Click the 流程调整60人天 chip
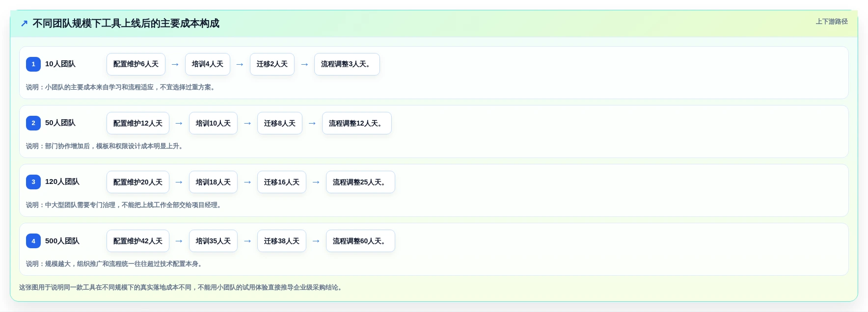This screenshot has width=868, height=312. coord(360,241)
